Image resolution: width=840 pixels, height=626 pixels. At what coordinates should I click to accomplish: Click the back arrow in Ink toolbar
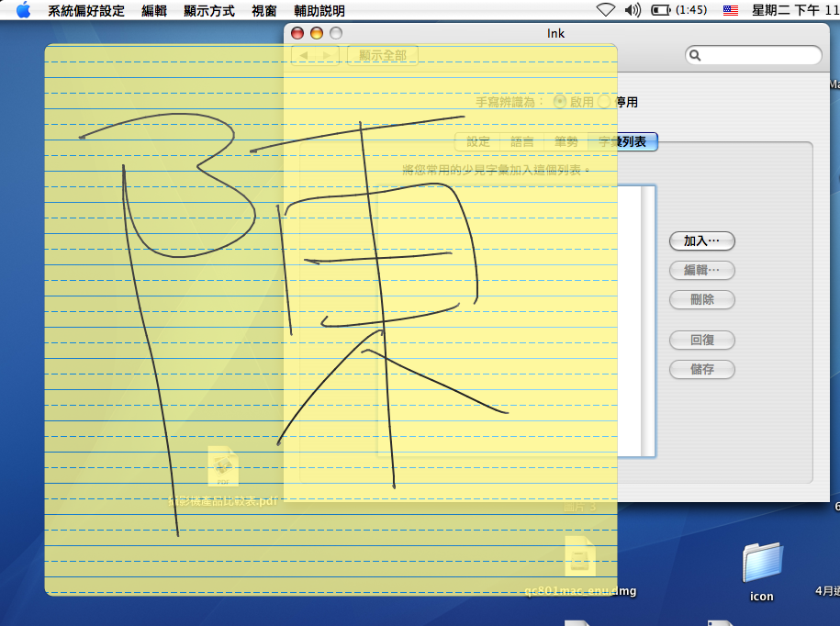(303, 55)
